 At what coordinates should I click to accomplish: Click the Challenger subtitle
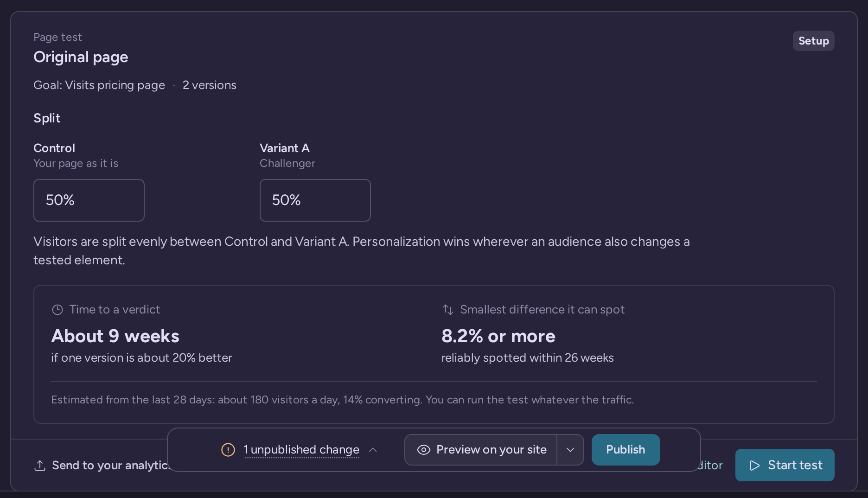tap(287, 163)
